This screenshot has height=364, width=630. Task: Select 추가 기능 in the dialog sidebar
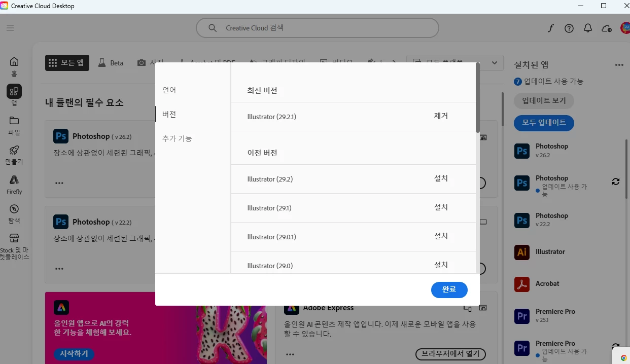[177, 138]
